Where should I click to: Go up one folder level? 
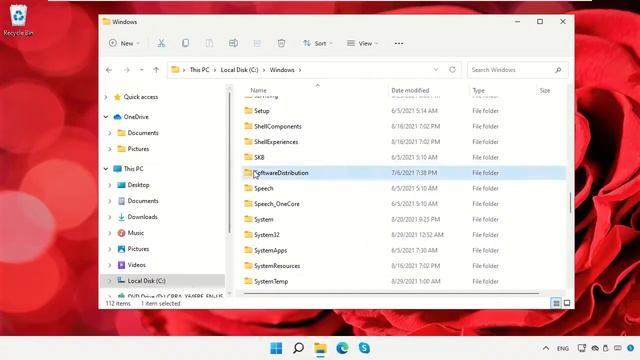(156, 70)
